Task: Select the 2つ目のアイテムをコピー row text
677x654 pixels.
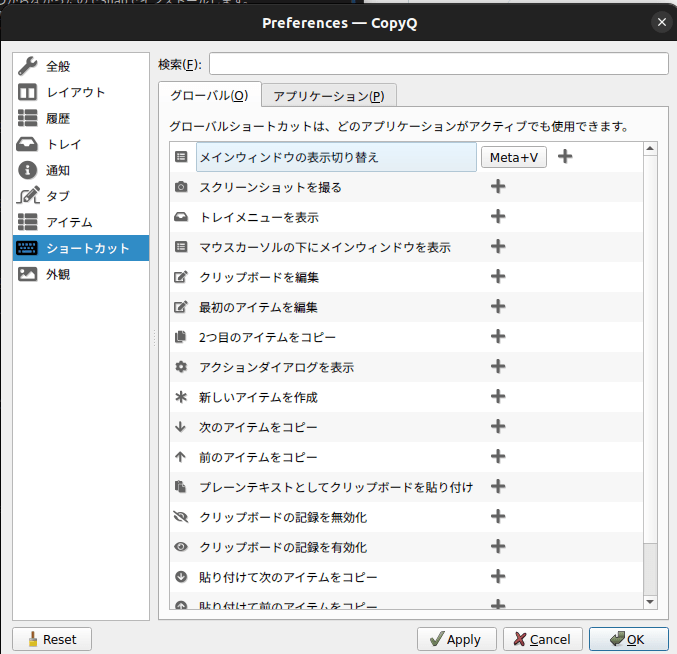Action: click(x=267, y=337)
